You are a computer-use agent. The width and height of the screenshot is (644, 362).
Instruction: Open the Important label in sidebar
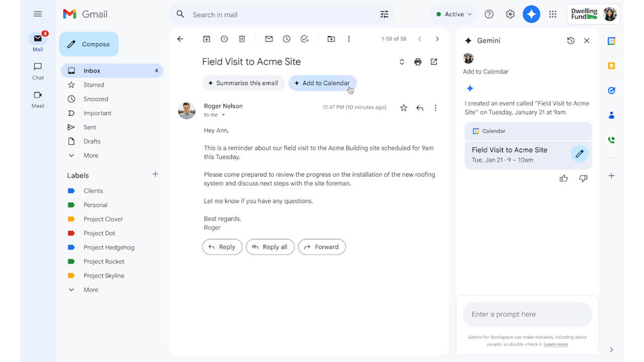pos(97,113)
